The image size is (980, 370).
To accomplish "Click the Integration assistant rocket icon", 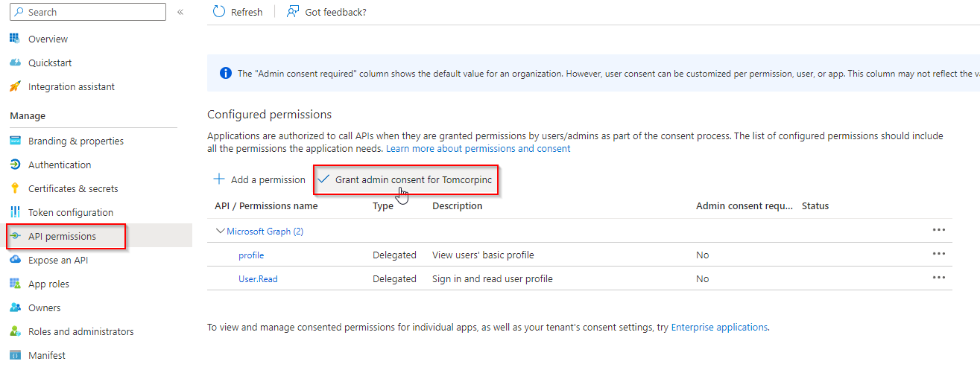I will tap(14, 86).
